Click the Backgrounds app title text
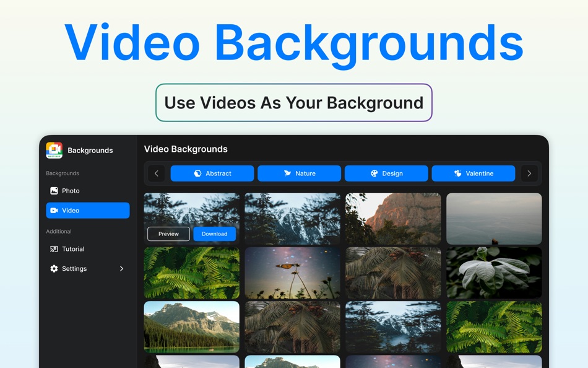Viewport: 588px width, 368px height. [x=90, y=150]
